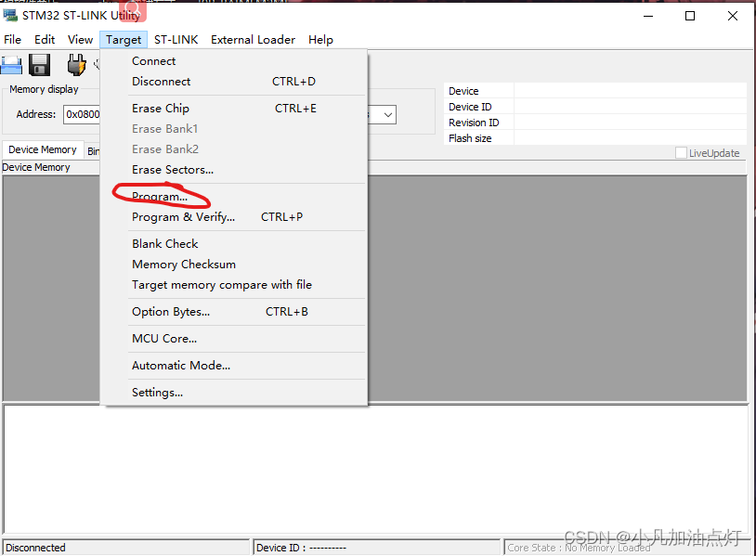Image resolution: width=756 pixels, height=556 pixels.
Task: Click the Device ID value field
Action: [631, 107]
